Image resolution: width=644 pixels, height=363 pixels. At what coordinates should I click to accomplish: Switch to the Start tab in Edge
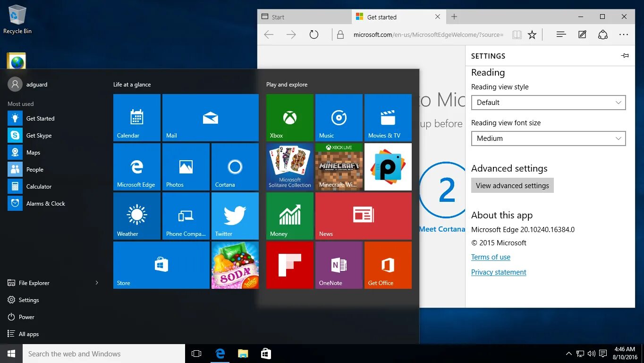tap(305, 17)
